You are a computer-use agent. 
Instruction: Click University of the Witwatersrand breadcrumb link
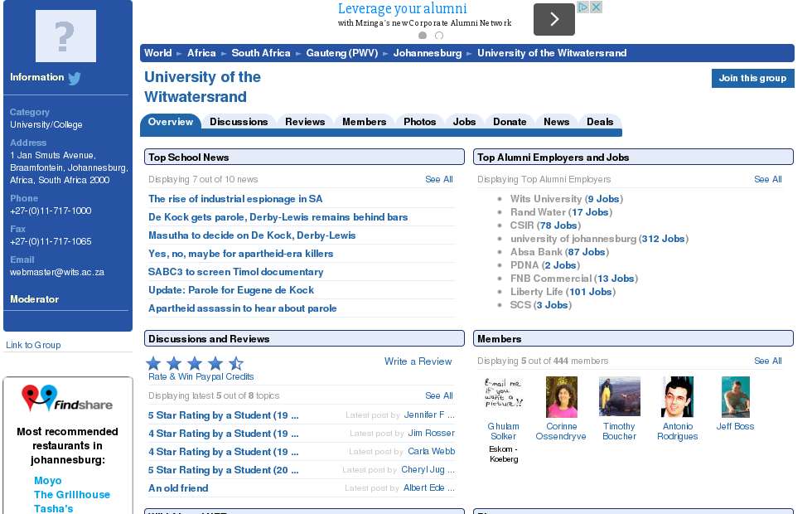point(552,53)
